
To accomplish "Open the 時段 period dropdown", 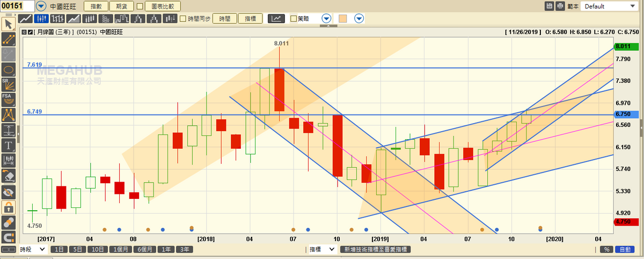I will (x=33, y=249).
